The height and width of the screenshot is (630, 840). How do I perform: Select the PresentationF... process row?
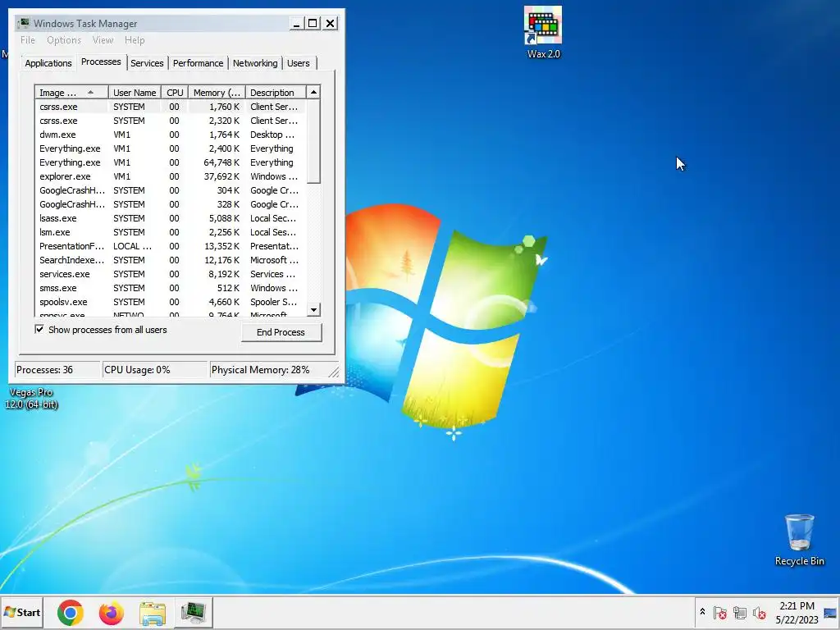[171, 246]
